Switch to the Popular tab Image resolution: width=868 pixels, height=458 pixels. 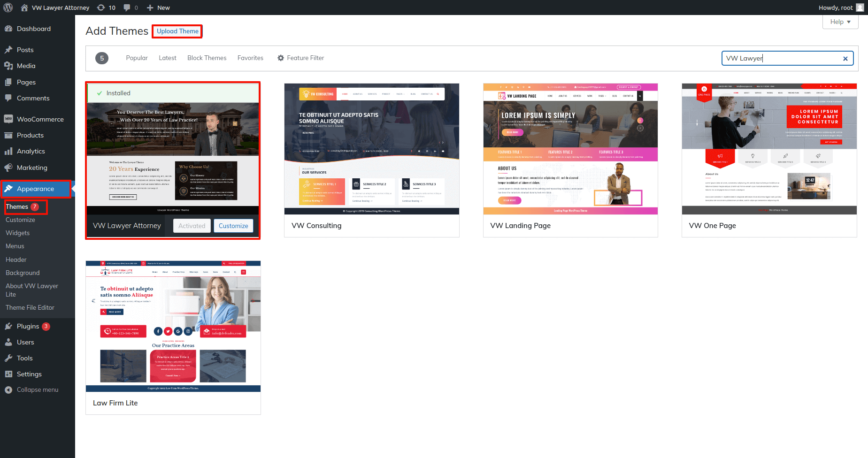(x=137, y=58)
